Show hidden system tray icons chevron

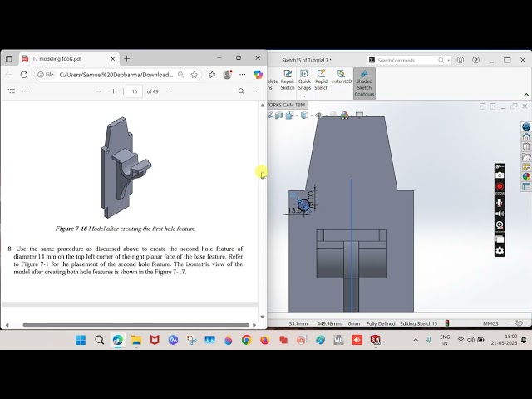[416, 340]
